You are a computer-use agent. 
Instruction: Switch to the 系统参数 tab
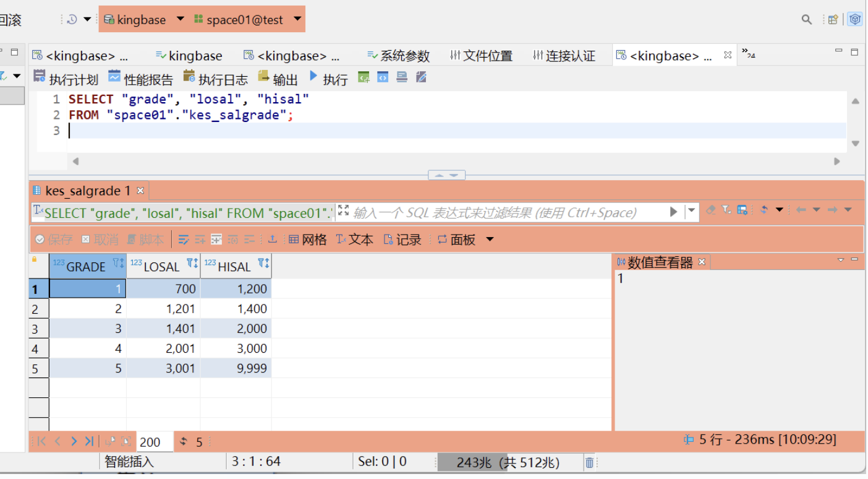pos(398,56)
